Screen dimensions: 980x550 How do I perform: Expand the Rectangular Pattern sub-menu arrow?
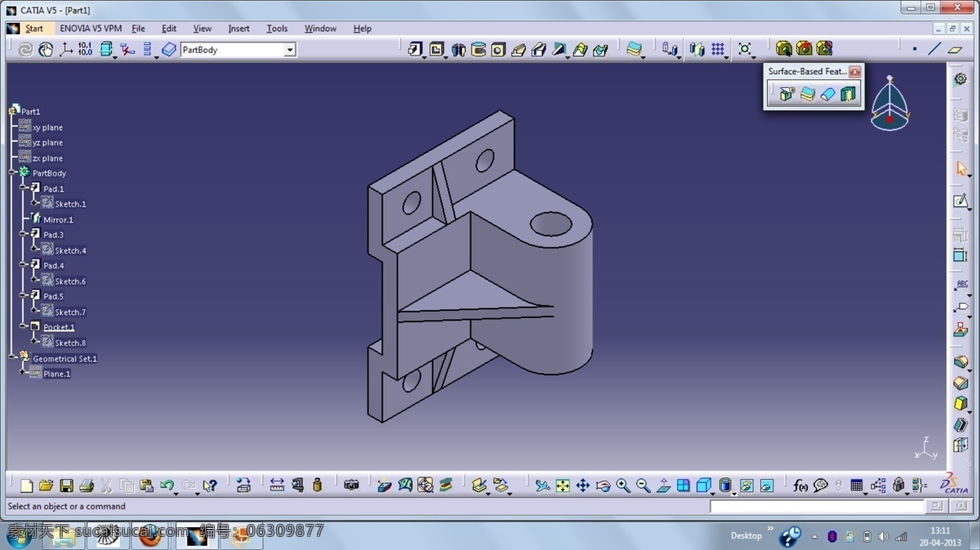click(x=725, y=57)
